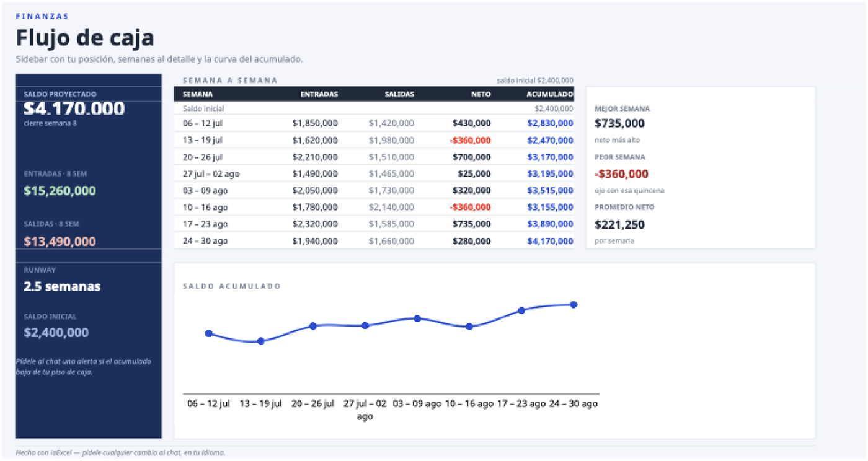Screen dimensions: 868x461
Task: Click the Entradas $15,260,000 total
Action: coord(60,191)
